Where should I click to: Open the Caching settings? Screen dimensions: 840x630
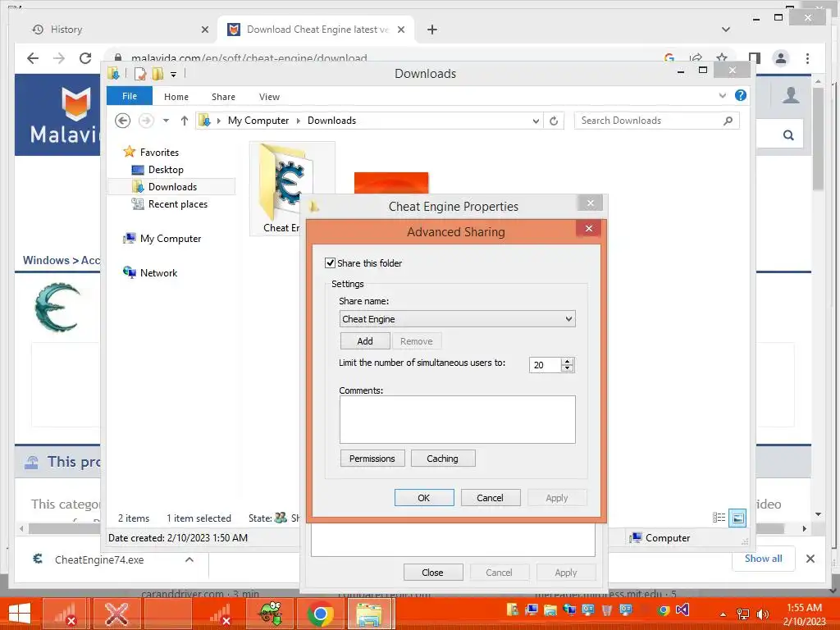pyautogui.click(x=442, y=459)
